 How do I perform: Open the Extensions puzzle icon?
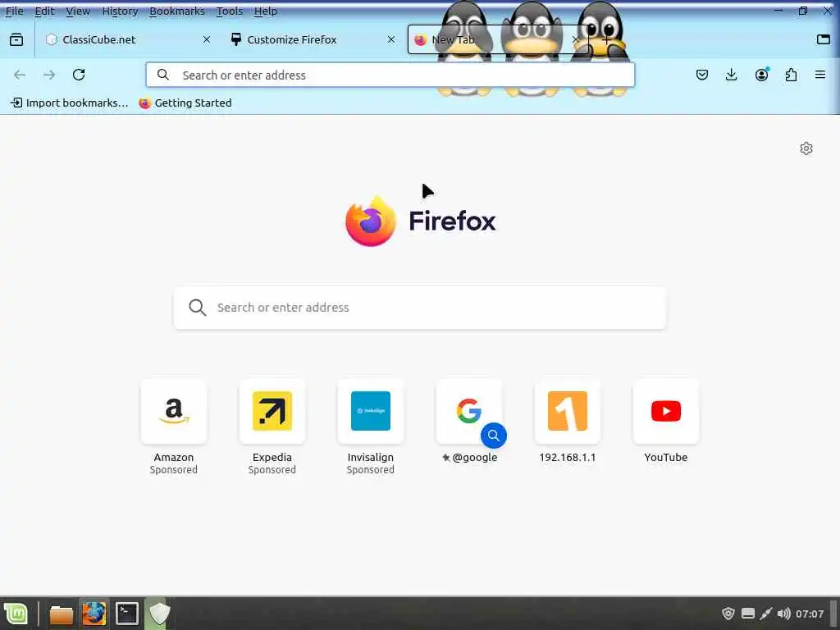(x=791, y=75)
